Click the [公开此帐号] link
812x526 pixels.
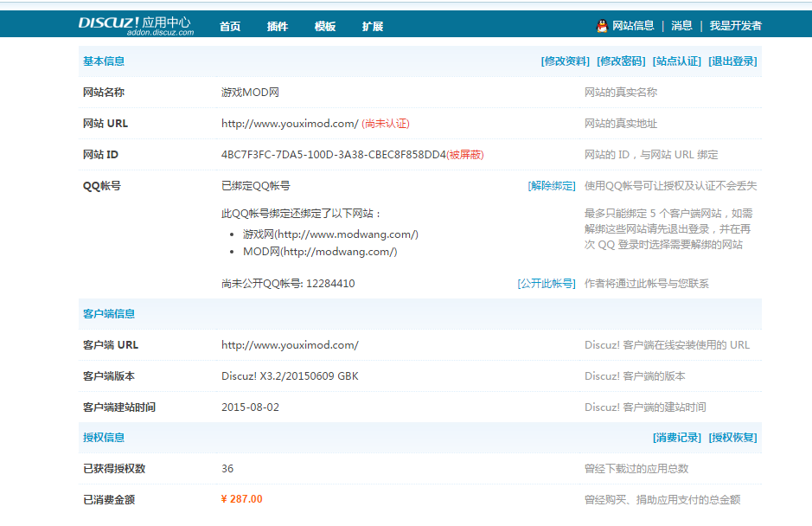click(547, 284)
